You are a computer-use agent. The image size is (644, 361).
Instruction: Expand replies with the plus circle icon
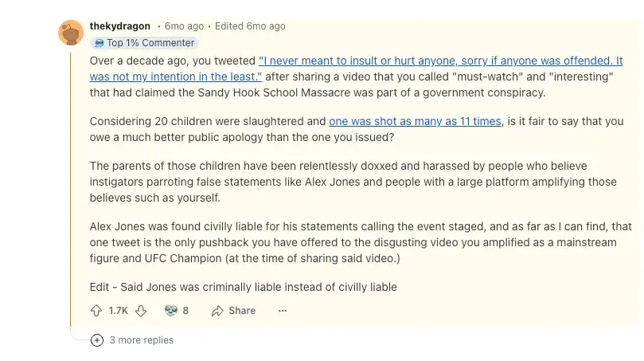(x=97, y=340)
